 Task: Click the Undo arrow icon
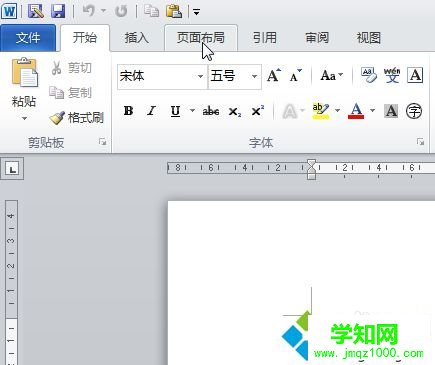tap(89, 11)
